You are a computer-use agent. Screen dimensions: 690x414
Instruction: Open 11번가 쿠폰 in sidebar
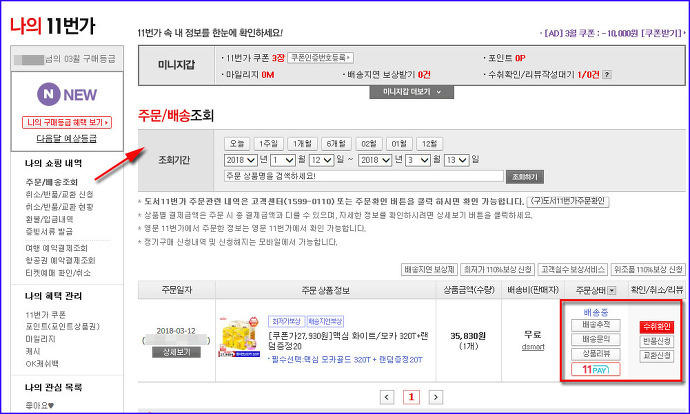point(46,315)
